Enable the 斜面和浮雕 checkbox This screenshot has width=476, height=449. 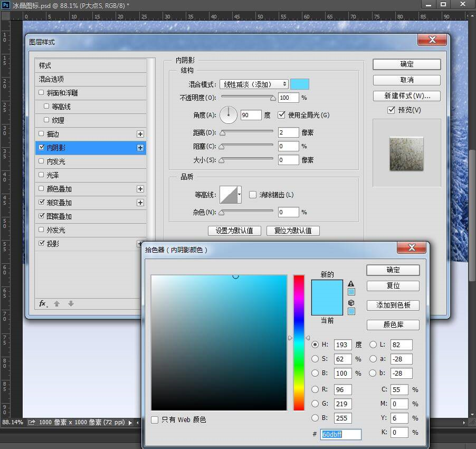pyautogui.click(x=41, y=92)
